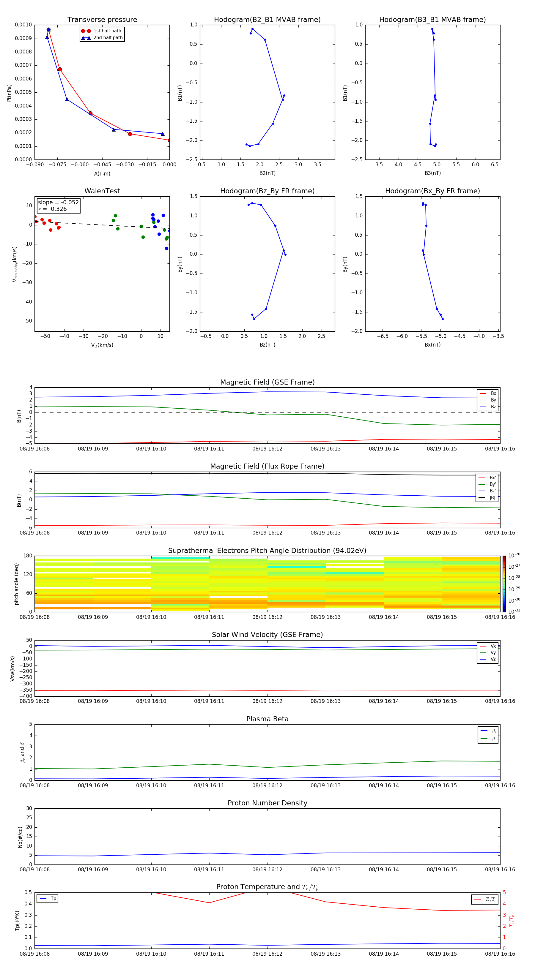Click the 'Solar Wind Velocity (GSE Frame)' title

(267, 635)
